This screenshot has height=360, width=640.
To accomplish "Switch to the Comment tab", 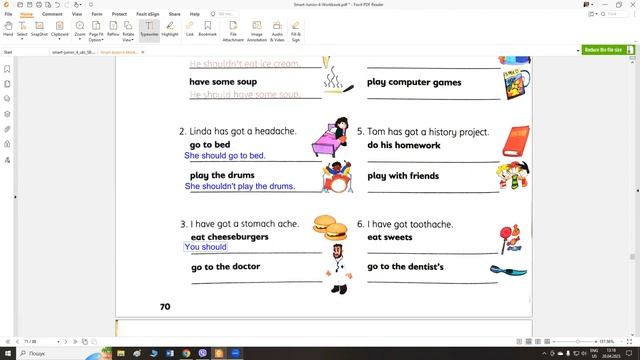I will click(52, 14).
